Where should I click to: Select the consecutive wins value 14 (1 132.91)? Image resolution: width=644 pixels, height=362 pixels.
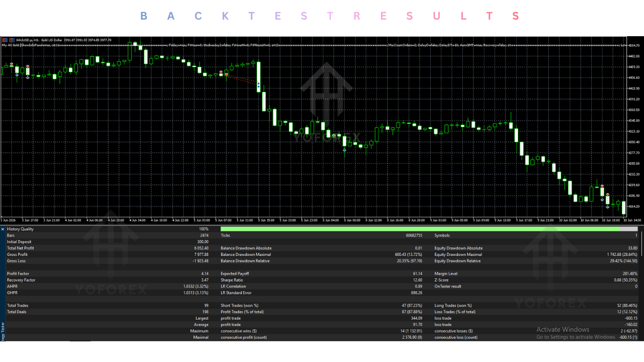pos(411,331)
